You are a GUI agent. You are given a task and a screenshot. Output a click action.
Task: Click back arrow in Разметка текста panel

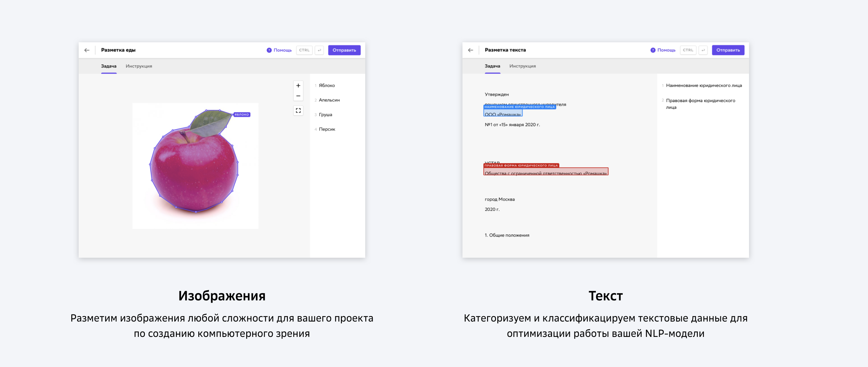[x=470, y=50]
